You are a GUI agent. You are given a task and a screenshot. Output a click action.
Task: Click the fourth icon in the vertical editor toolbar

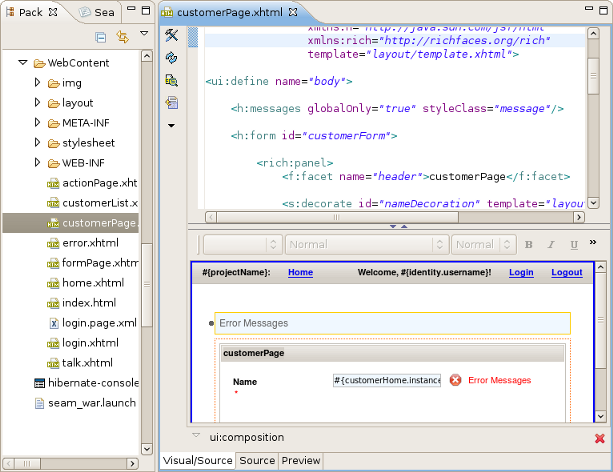coord(171,102)
